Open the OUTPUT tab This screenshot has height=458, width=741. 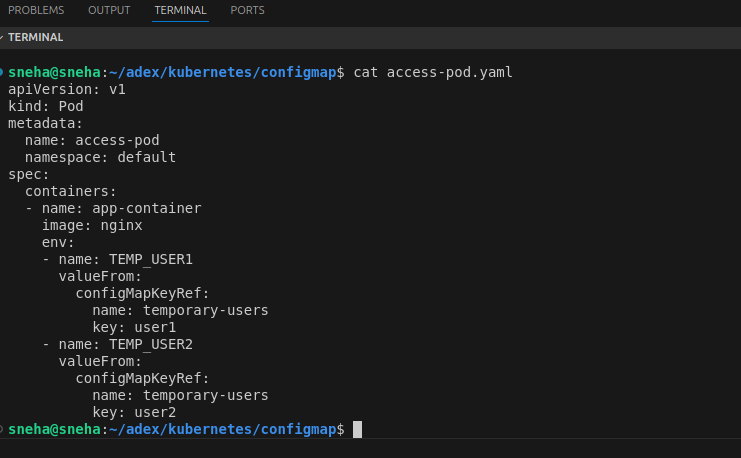pos(109,11)
